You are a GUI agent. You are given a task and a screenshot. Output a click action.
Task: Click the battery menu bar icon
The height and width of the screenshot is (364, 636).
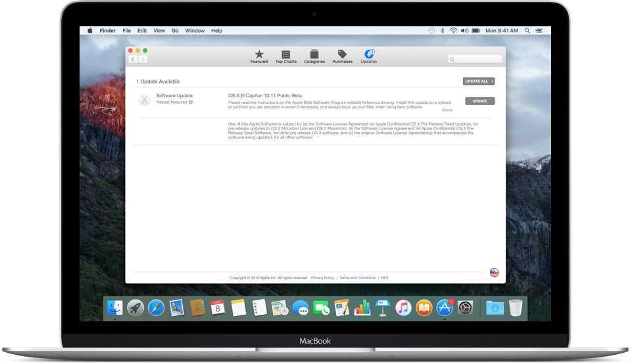tap(476, 30)
